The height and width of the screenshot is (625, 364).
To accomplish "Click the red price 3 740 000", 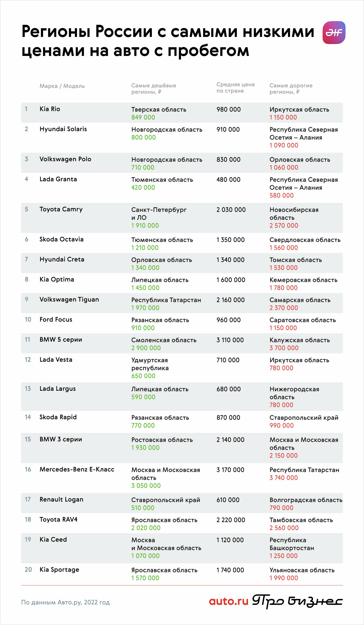I will (x=284, y=478).
